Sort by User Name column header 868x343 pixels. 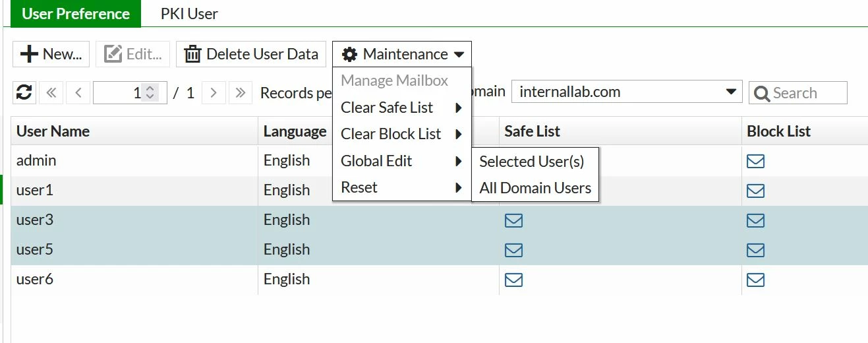click(x=134, y=131)
